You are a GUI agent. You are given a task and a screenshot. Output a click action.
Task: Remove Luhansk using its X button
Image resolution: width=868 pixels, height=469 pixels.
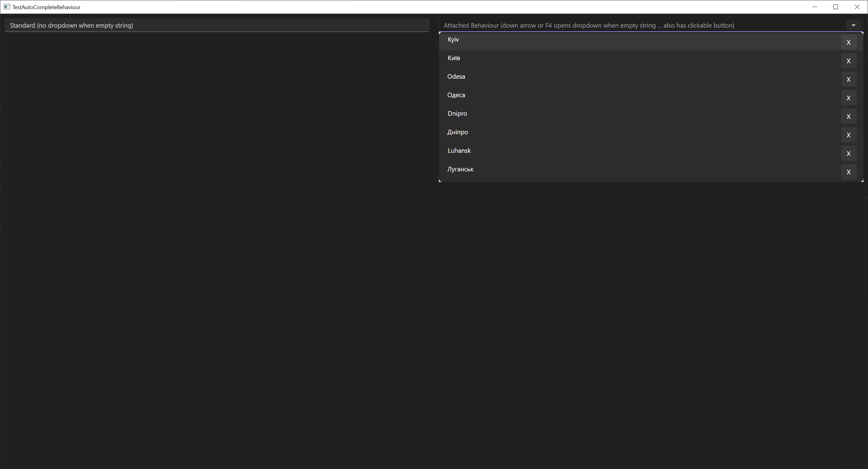pyautogui.click(x=849, y=153)
